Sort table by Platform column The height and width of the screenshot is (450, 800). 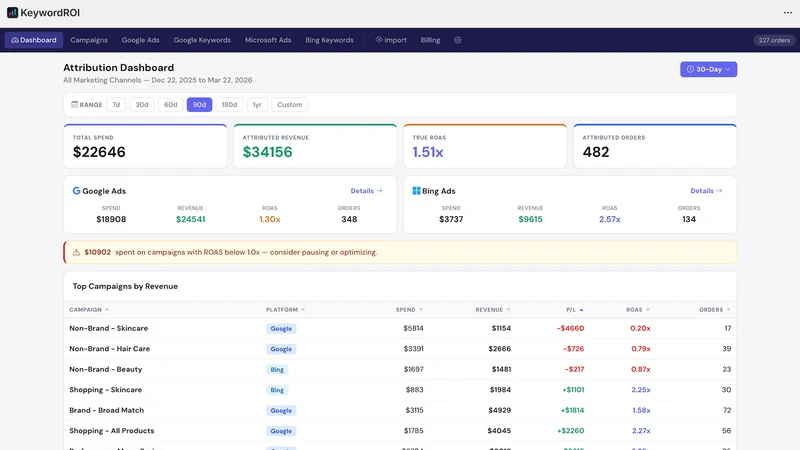pos(285,310)
